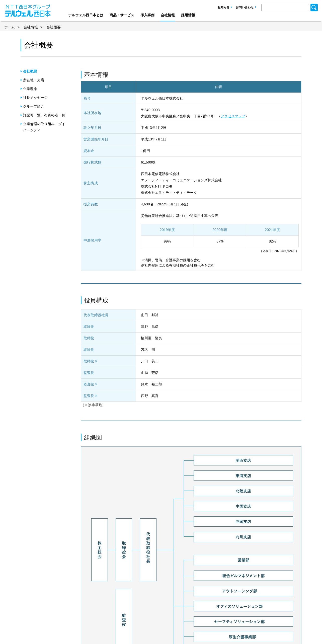
Task: Open the テルウェル西日本 logo home link
Action: (28, 11)
